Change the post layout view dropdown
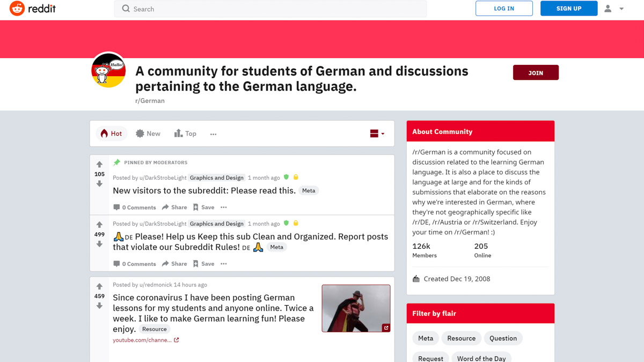Image resolution: width=644 pixels, height=362 pixels. point(377,134)
